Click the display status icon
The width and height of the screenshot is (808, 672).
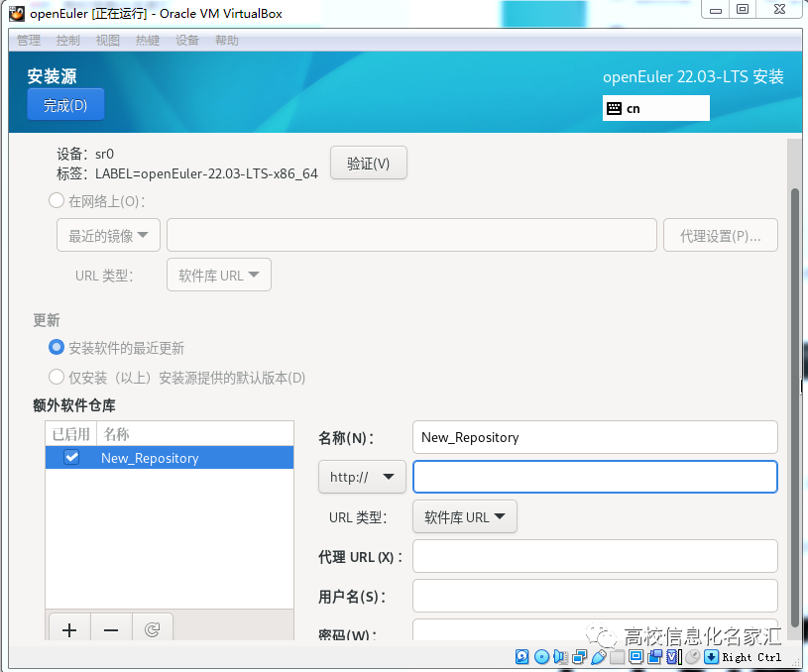click(x=635, y=656)
